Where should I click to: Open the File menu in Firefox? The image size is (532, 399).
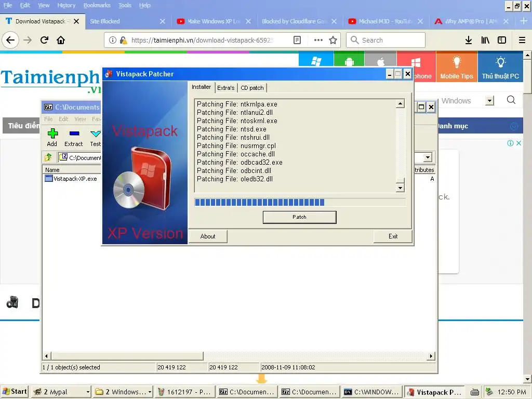point(8,5)
